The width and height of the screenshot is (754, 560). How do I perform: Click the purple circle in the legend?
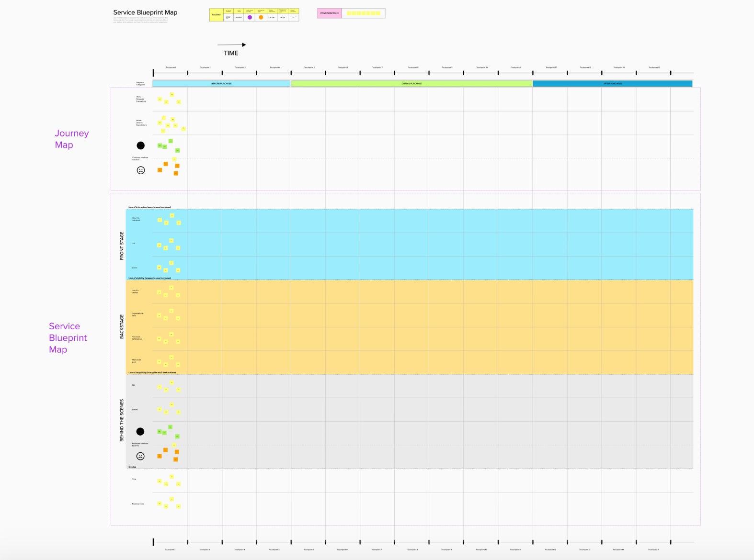(x=250, y=17)
